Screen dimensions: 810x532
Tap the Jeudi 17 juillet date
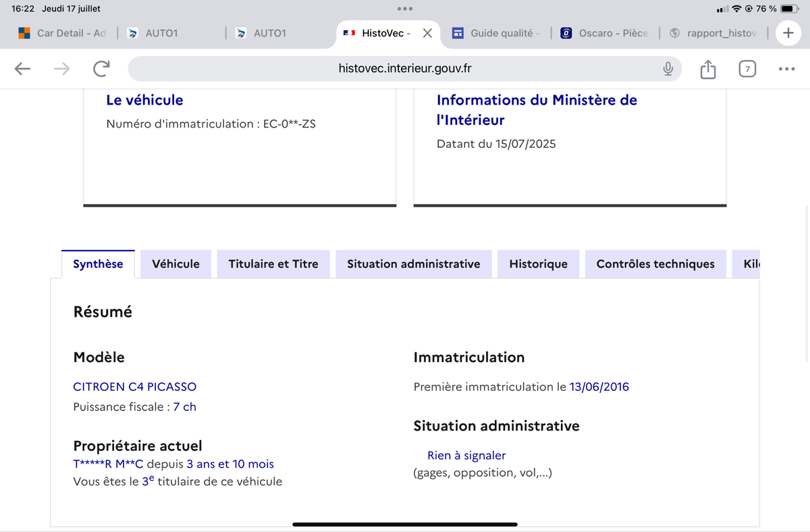coord(71,9)
